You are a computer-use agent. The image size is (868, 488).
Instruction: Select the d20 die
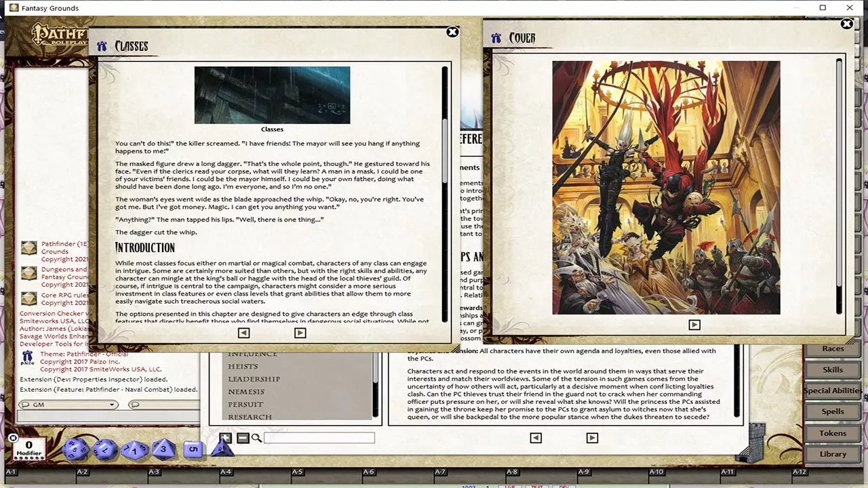coord(75,449)
